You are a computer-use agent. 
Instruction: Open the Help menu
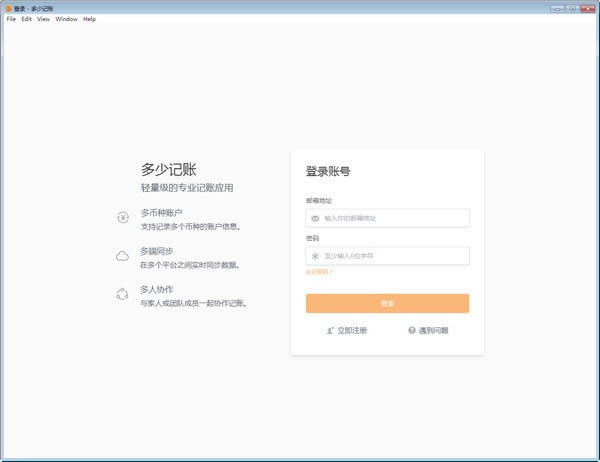coord(90,19)
